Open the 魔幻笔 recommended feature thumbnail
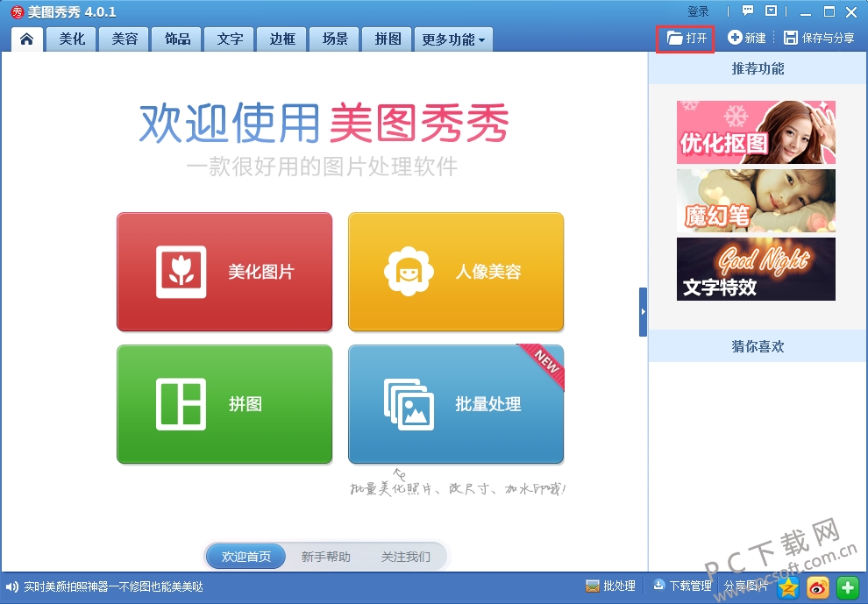Screen dimensions: 868x604 click(756, 201)
